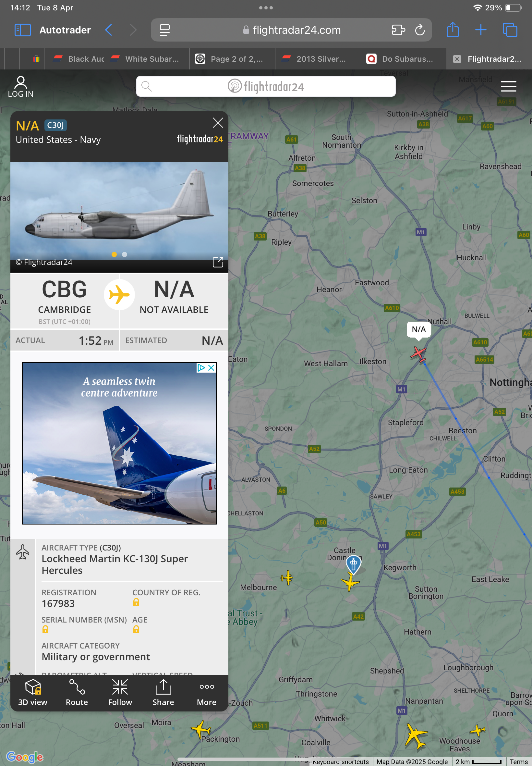Close the flight details panel

(x=218, y=123)
